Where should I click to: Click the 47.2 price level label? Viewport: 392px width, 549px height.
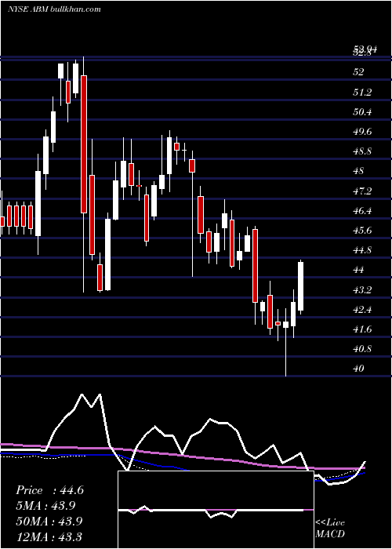click(x=361, y=191)
